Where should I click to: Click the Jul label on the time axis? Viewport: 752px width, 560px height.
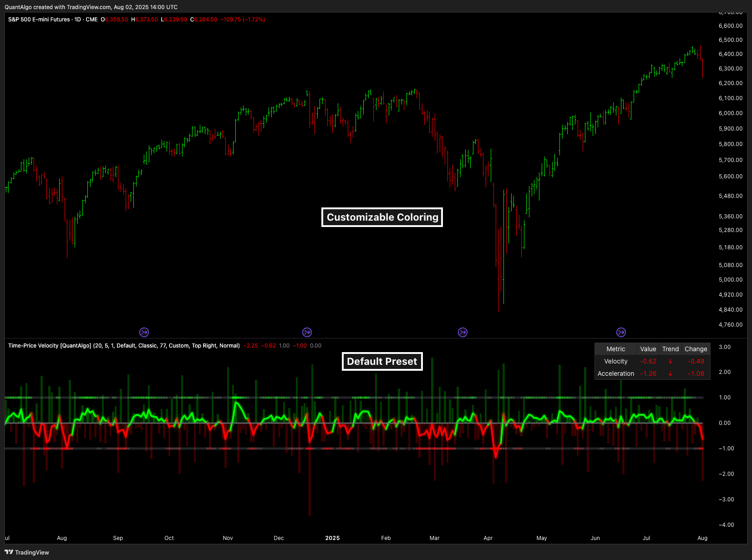pos(646,538)
